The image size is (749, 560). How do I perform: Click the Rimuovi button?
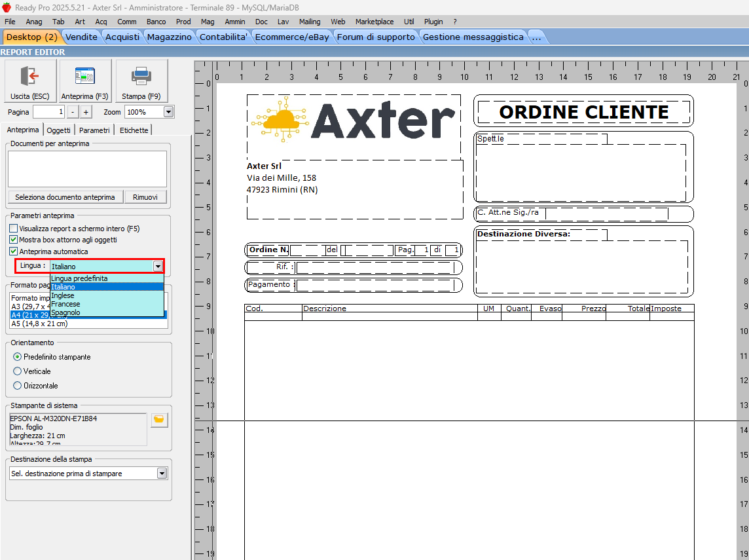point(145,197)
